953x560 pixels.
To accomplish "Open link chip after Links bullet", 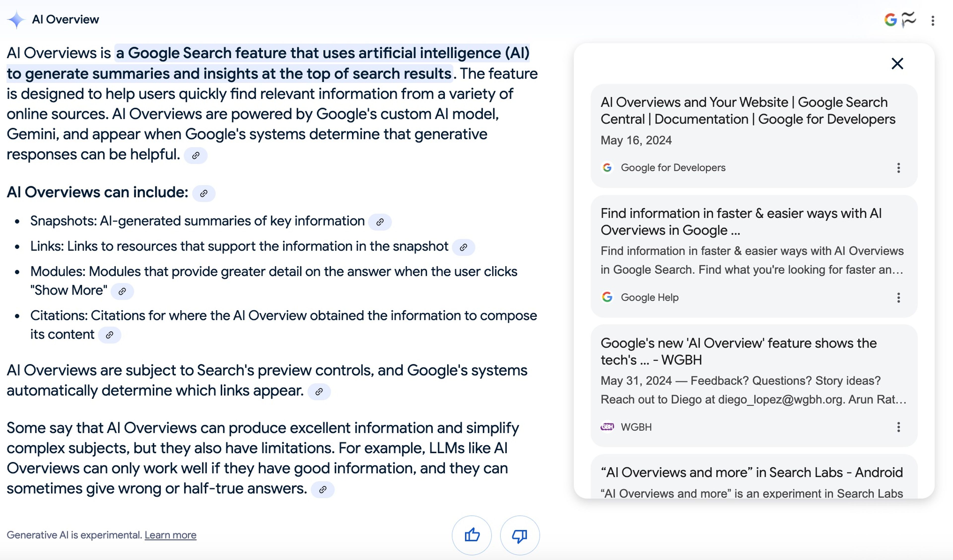I will tap(464, 247).
